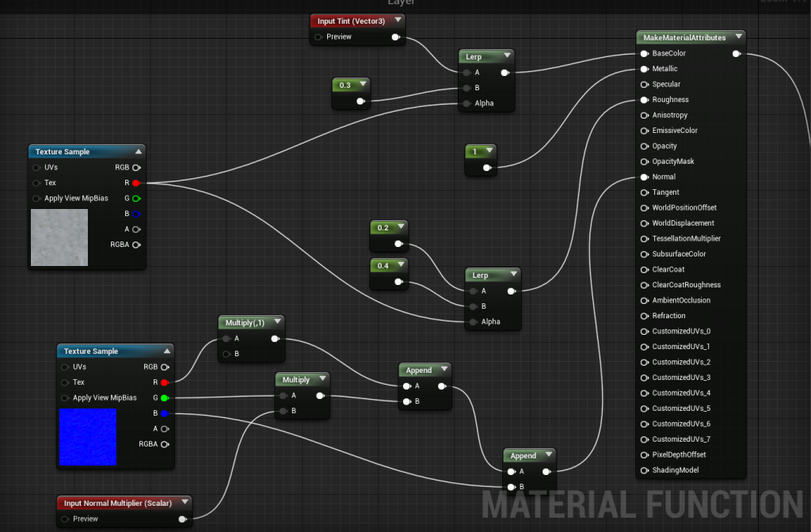The height and width of the screenshot is (532, 811).
Task: Select the CustomizedUVs_0 input pin
Action: [x=645, y=332]
